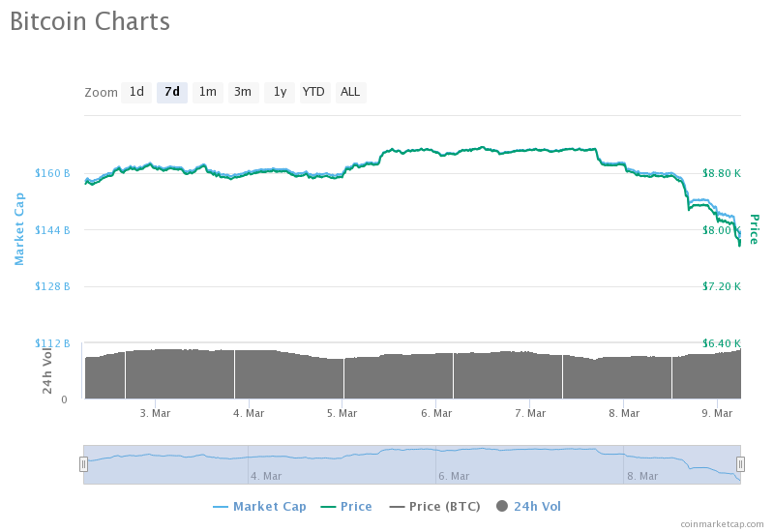Click '8. Mar' label inside the navigator
The width and height of the screenshot is (774, 532).
click(x=642, y=476)
